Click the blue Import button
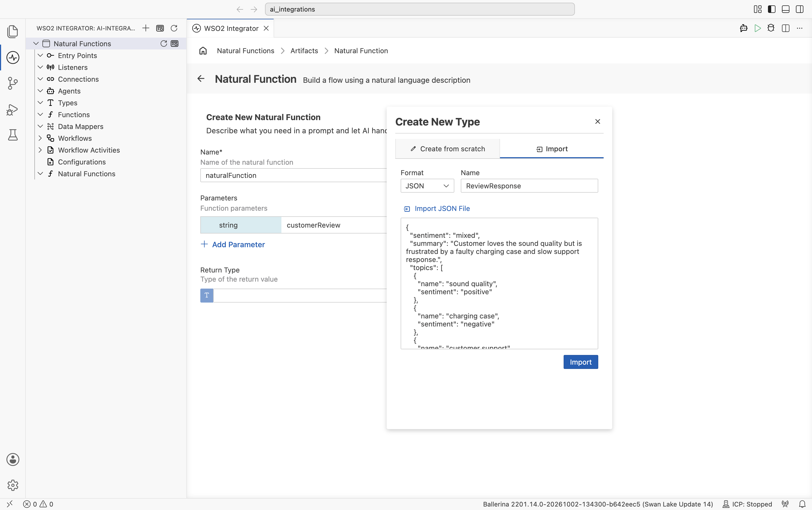The height and width of the screenshot is (510, 812). (581, 362)
